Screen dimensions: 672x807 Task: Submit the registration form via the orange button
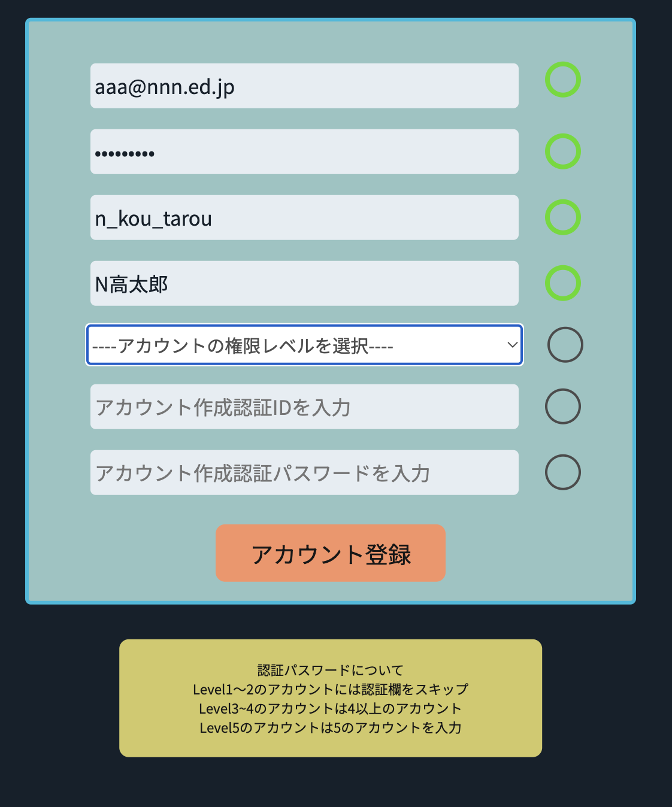click(331, 553)
